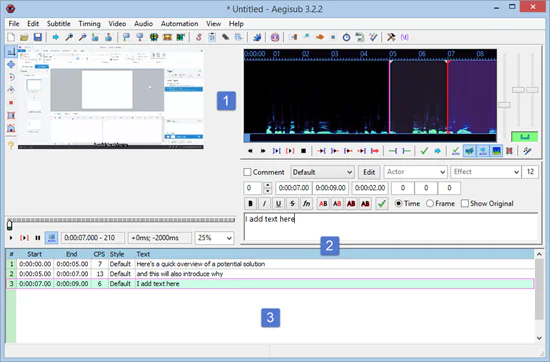Click the end time field 0:00:09.00
Screen dimensions: 550x362
pyautogui.click(x=331, y=188)
